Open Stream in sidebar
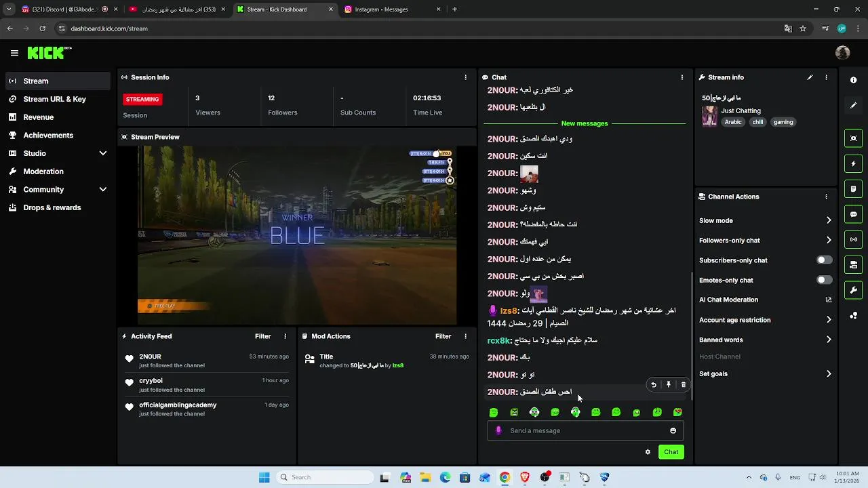868x488 pixels. [x=58, y=81]
